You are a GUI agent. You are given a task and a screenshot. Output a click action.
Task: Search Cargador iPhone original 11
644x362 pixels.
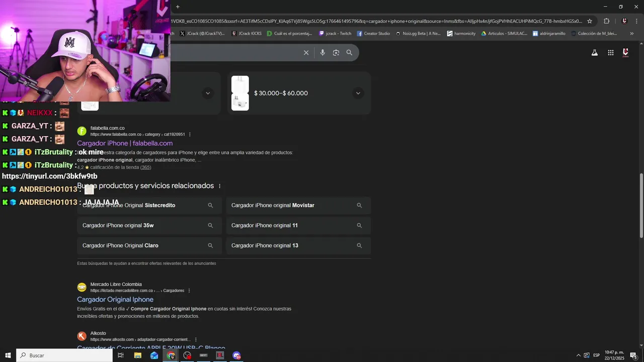(x=298, y=225)
